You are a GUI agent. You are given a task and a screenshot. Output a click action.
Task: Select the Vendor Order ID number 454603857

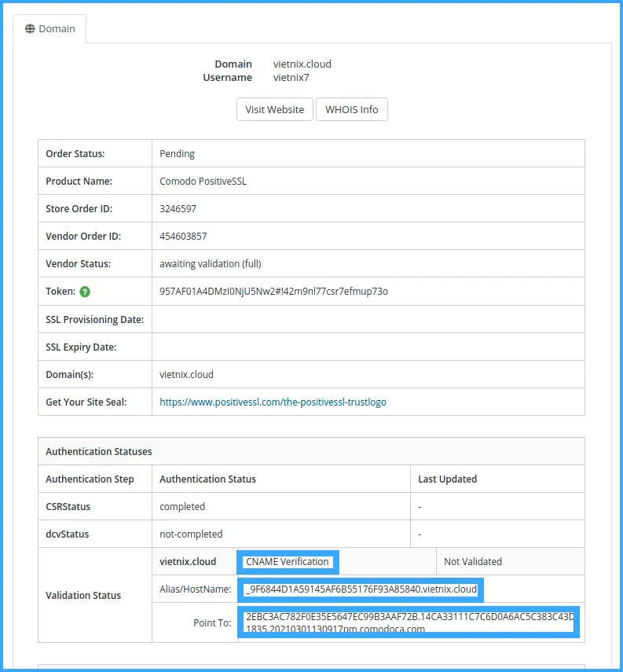pos(183,237)
